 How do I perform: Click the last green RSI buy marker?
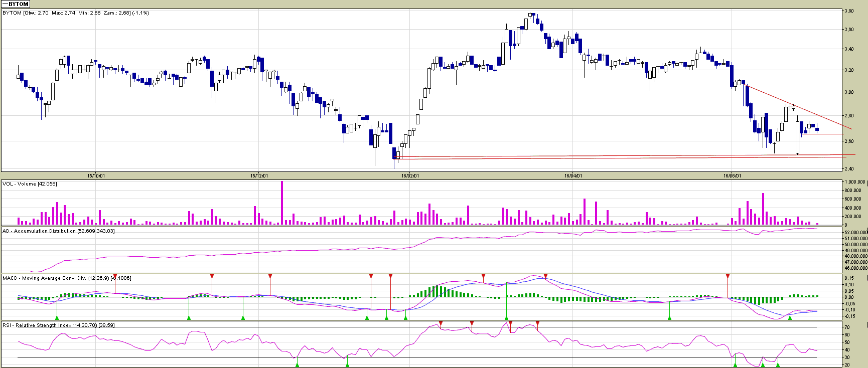(x=778, y=364)
